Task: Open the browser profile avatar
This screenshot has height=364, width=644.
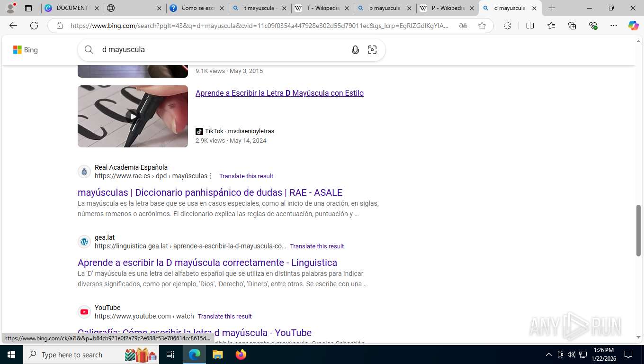Action: (10, 8)
